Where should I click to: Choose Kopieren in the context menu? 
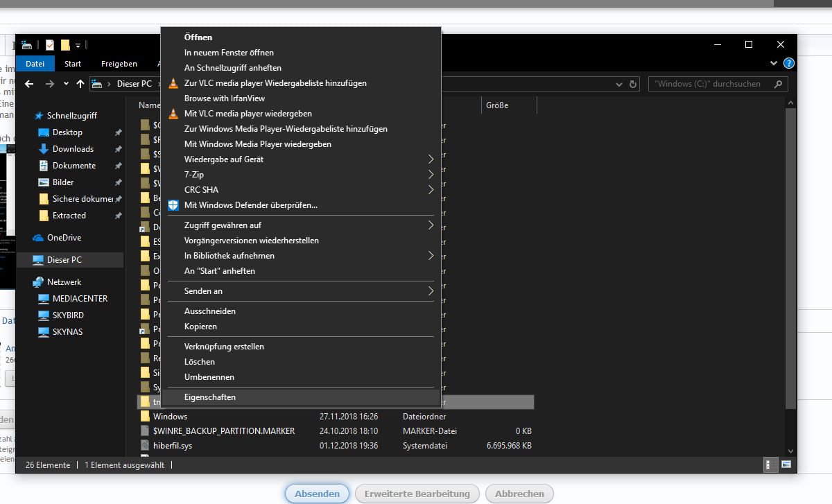pyautogui.click(x=300, y=327)
